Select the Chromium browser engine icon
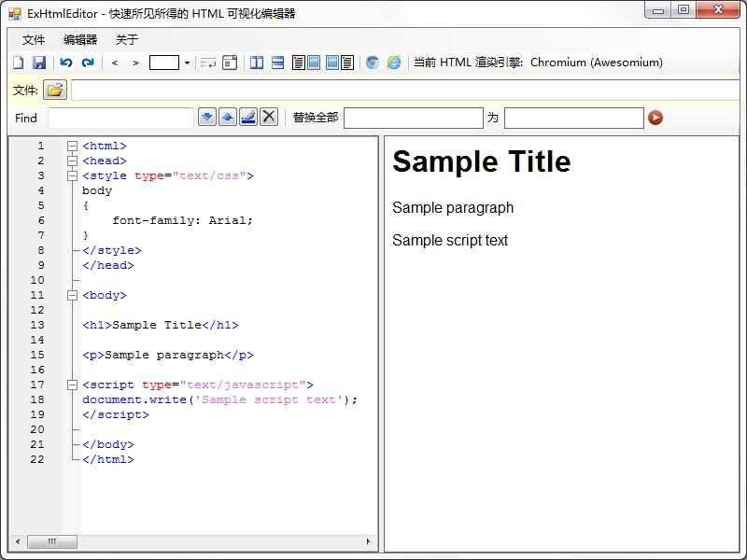747x560 pixels. (372, 63)
